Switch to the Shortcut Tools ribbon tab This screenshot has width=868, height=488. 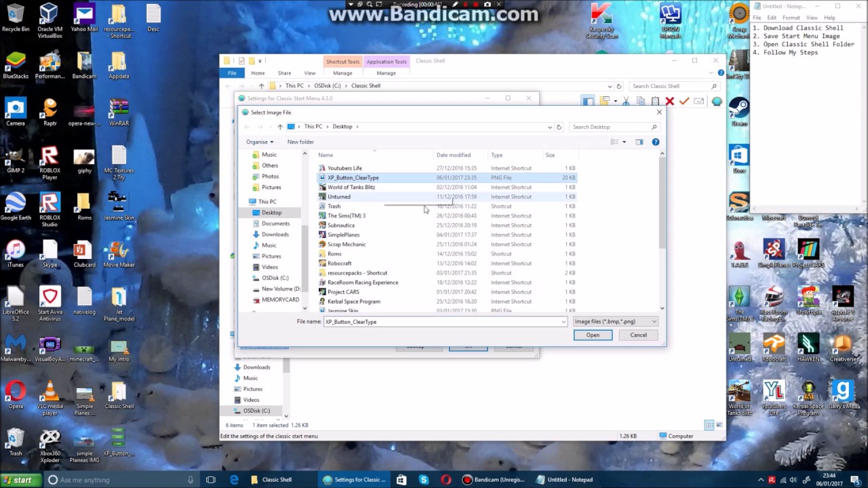coord(342,61)
